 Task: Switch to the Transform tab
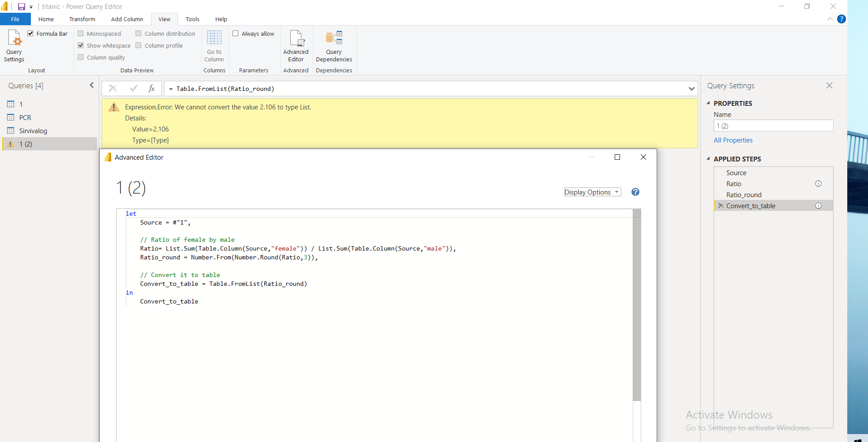[x=82, y=19]
